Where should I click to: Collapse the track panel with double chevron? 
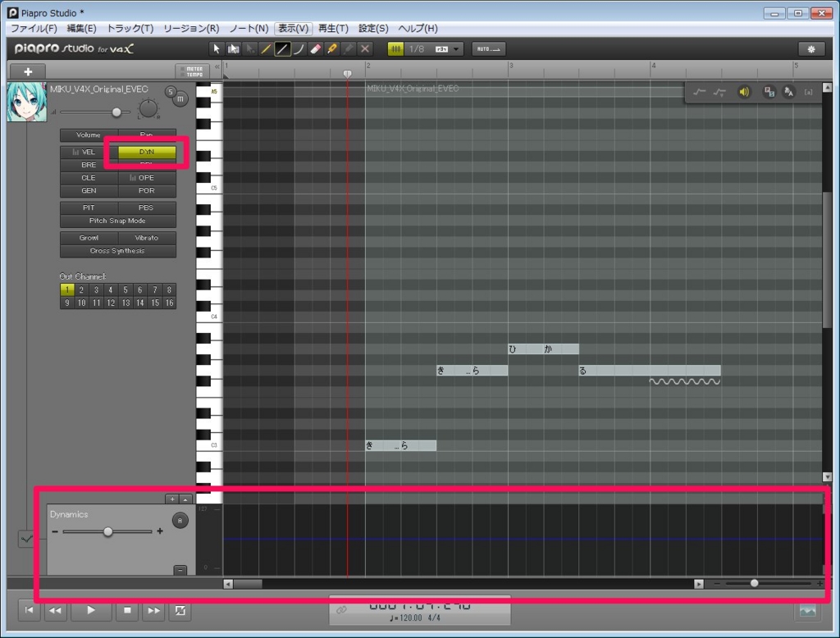(x=217, y=66)
